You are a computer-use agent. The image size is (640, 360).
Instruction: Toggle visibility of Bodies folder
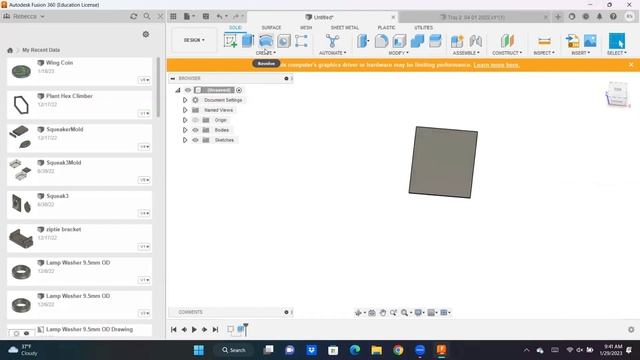coord(196,130)
